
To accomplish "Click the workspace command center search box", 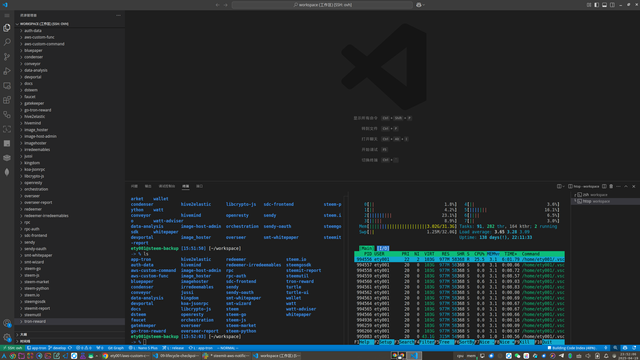I will pyautogui.click(x=322, y=5).
